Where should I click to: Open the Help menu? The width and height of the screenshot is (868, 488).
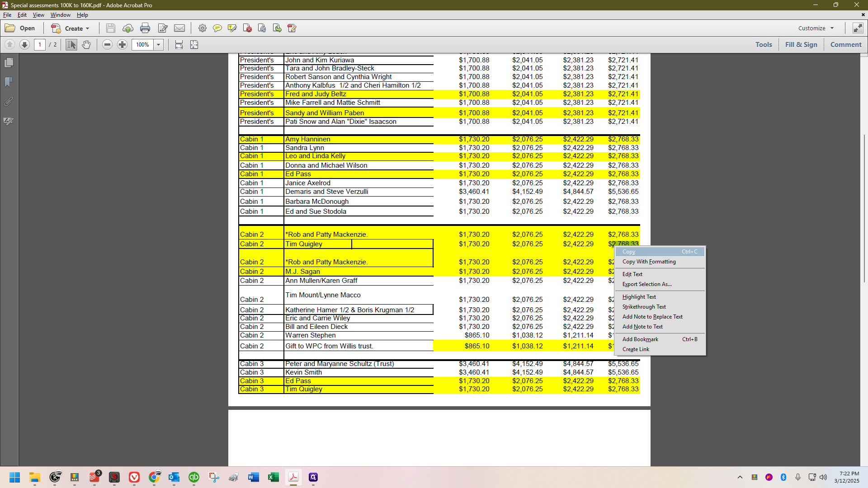(x=82, y=15)
